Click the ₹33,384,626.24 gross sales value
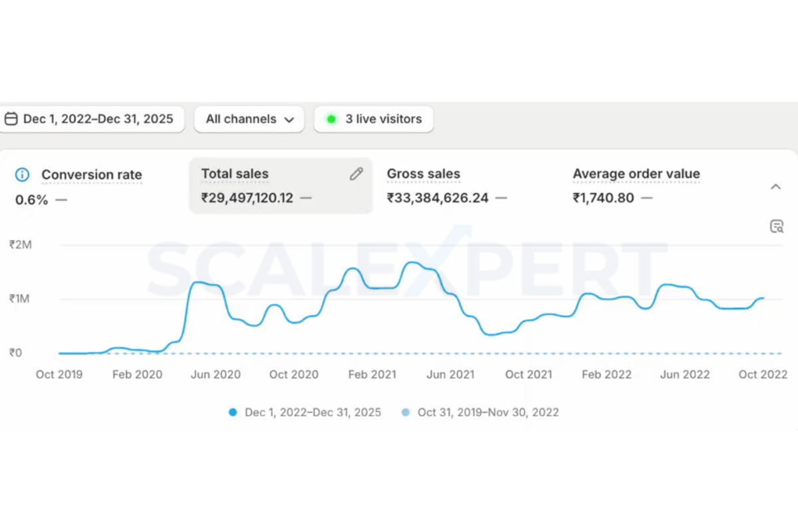The height and width of the screenshot is (532, 798). click(x=438, y=198)
